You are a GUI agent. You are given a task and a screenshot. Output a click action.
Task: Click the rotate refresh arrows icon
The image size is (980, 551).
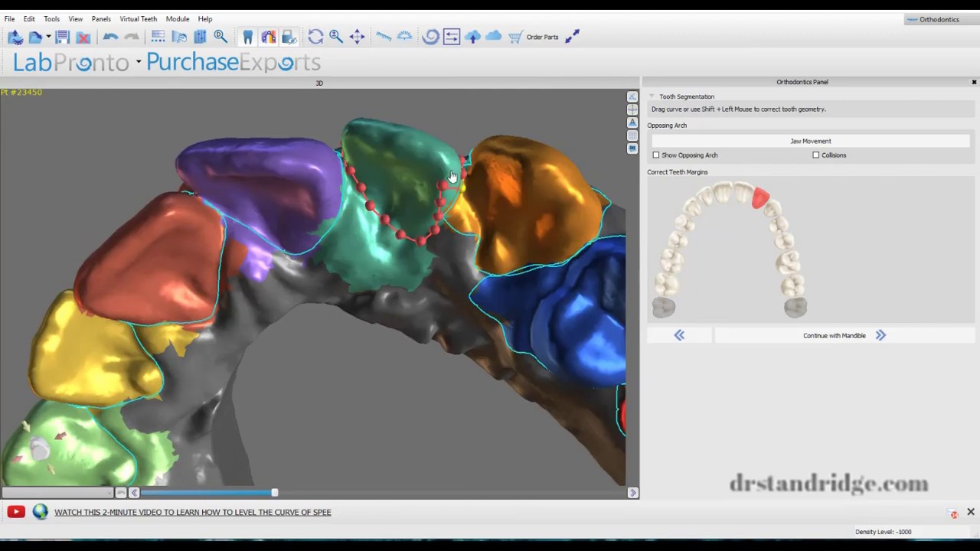[x=315, y=37]
